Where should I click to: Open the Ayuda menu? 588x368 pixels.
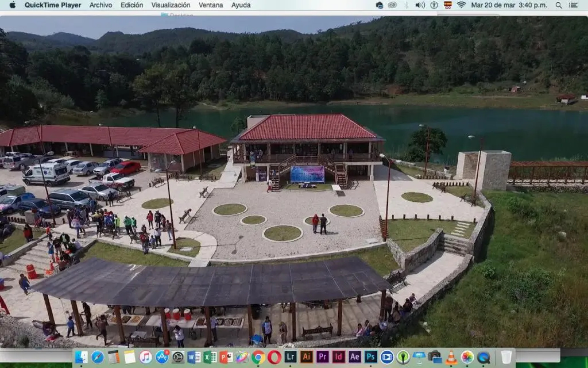point(241,5)
